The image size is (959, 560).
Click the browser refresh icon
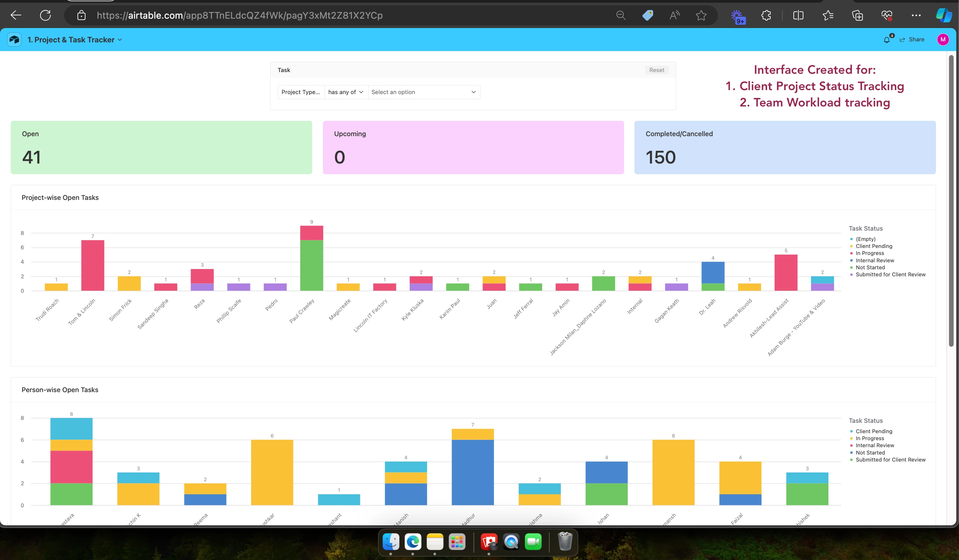(x=45, y=16)
